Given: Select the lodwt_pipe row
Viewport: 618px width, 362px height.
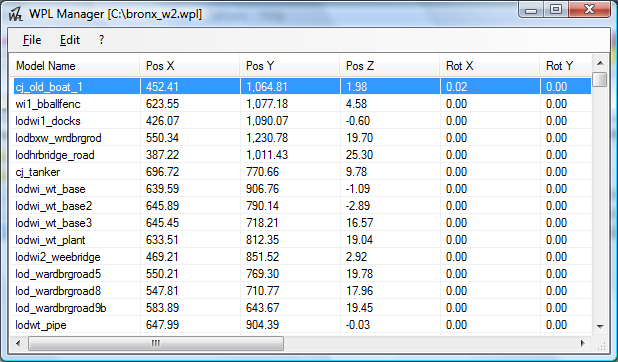Looking at the screenshot, I should pyautogui.click(x=302, y=325).
